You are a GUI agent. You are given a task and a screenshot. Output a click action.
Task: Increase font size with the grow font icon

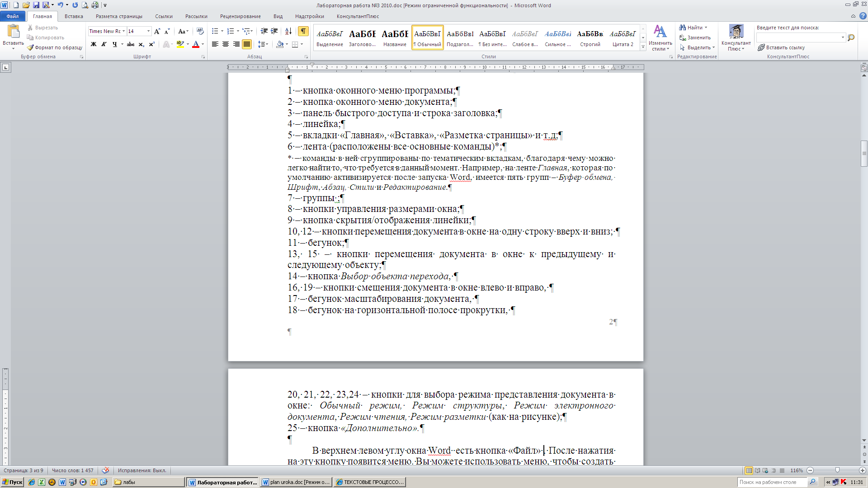click(157, 31)
